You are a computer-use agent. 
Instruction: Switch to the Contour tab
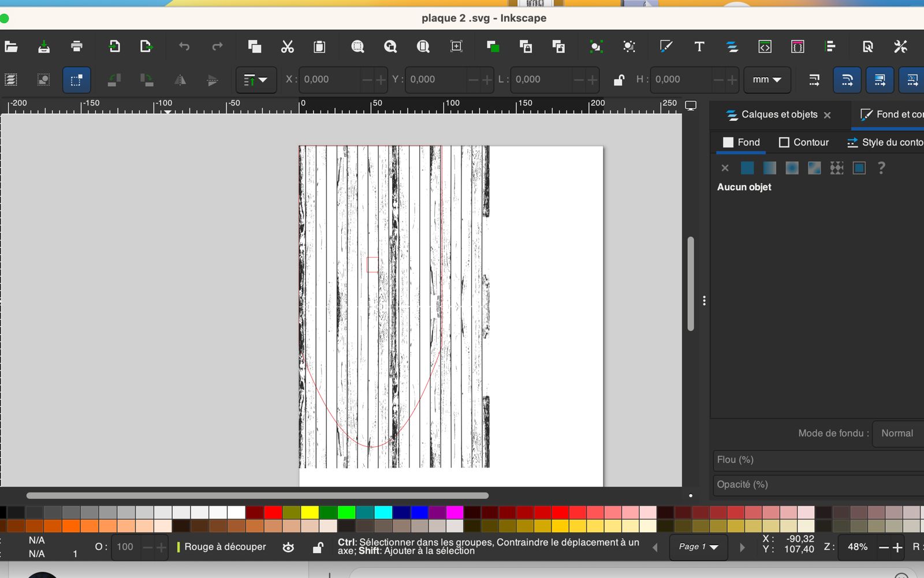(x=803, y=142)
